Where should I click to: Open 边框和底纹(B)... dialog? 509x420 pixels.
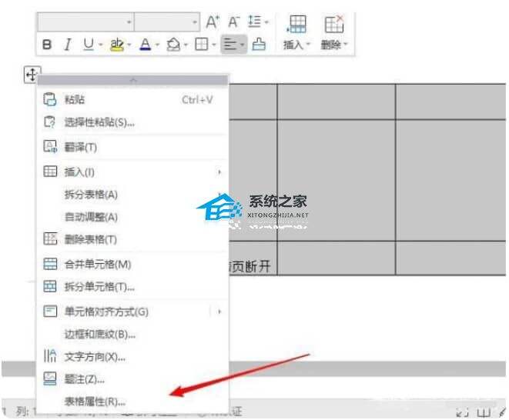(x=133, y=334)
